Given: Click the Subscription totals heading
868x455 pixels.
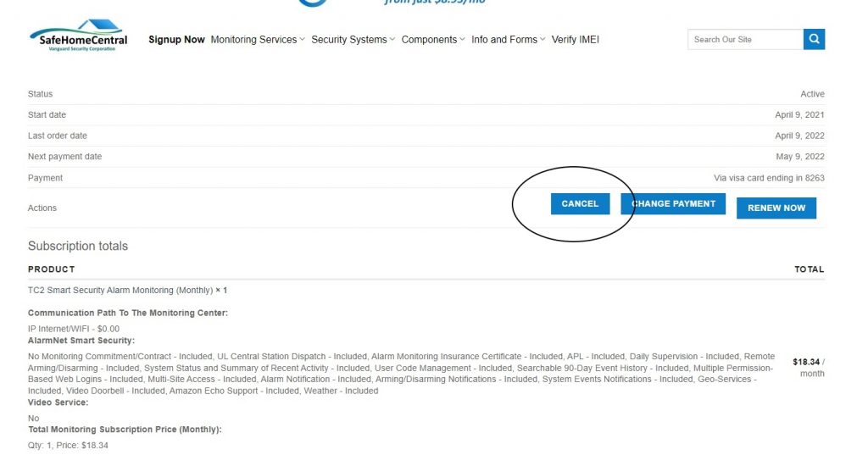Looking at the screenshot, I should (78, 246).
